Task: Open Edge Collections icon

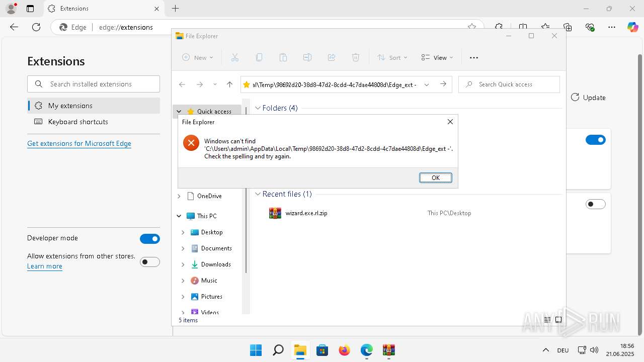Action: [568, 27]
